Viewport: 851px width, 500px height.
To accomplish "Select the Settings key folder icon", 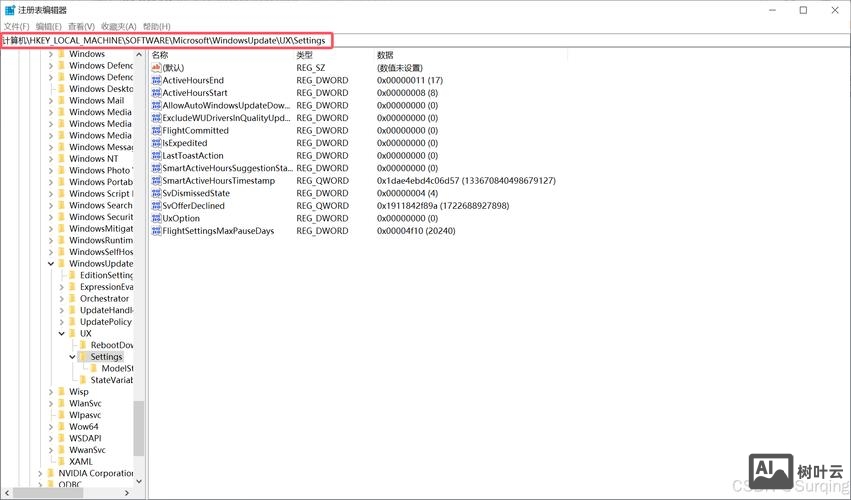I will [83, 357].
